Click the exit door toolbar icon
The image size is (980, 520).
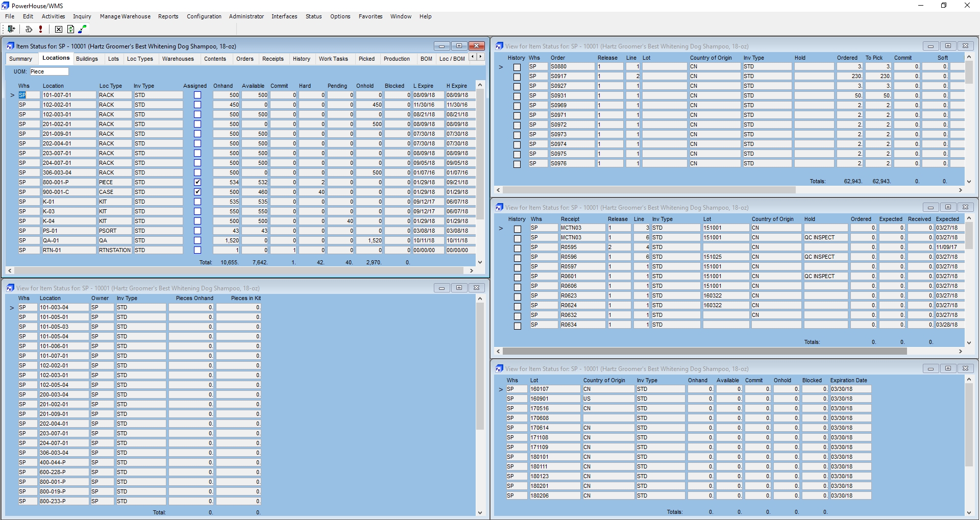click(x=11, y=29)
